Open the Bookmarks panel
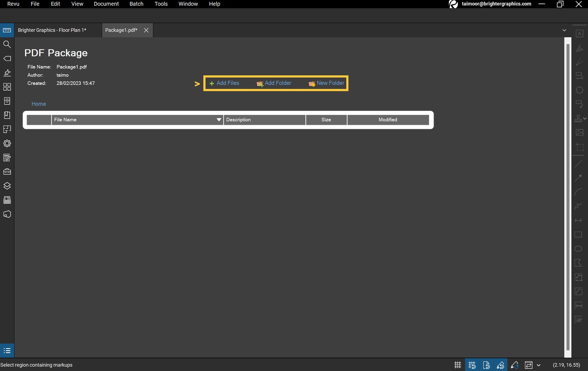 [x=7, y=115]
